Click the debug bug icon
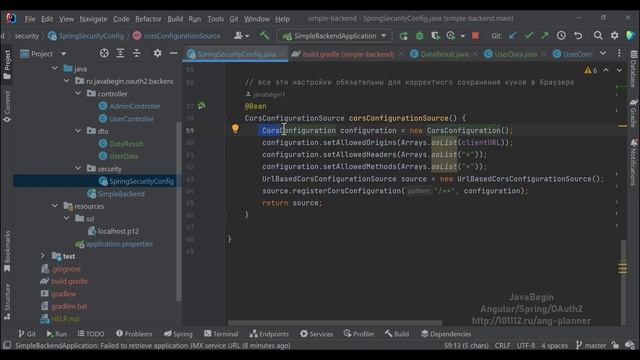The width and height of the screenshot is (640, 360). click(x=420, y=36)
